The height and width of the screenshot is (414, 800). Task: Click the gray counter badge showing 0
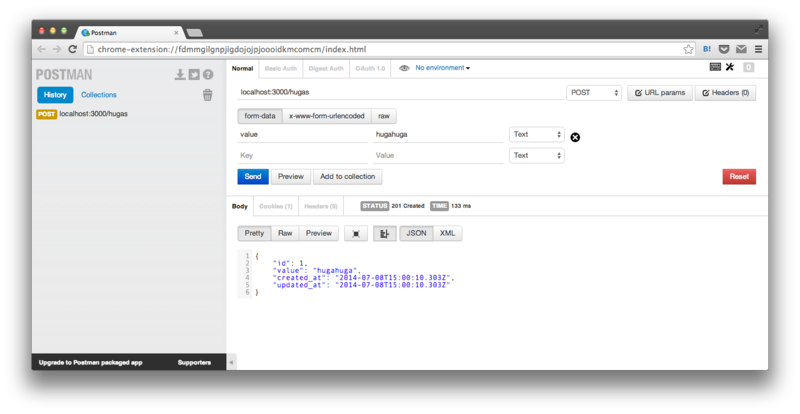[748, 67]
